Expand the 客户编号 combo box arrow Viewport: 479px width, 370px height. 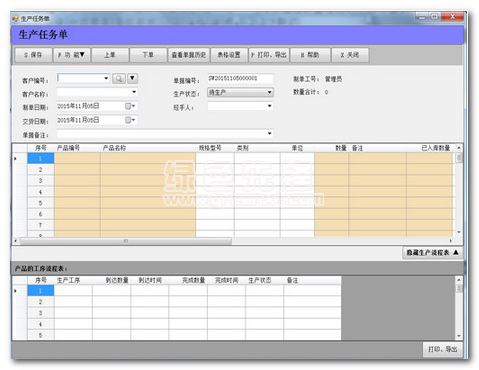pos(106,78)
